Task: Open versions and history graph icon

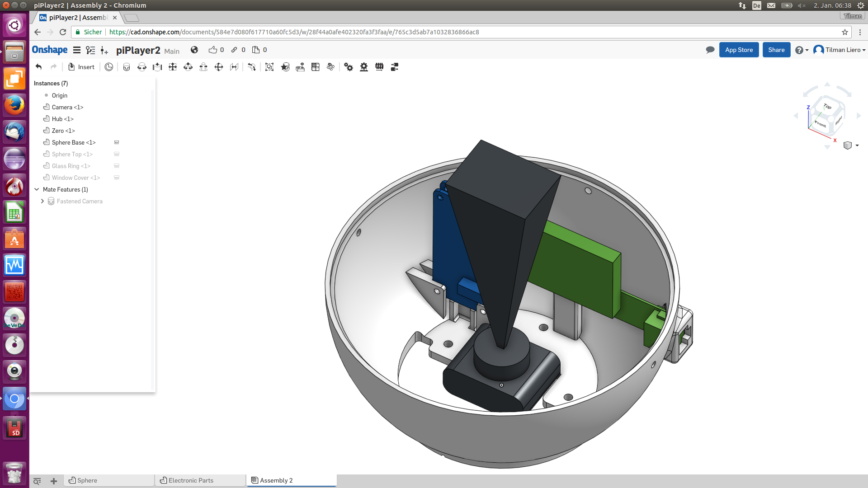Action: 90,50
